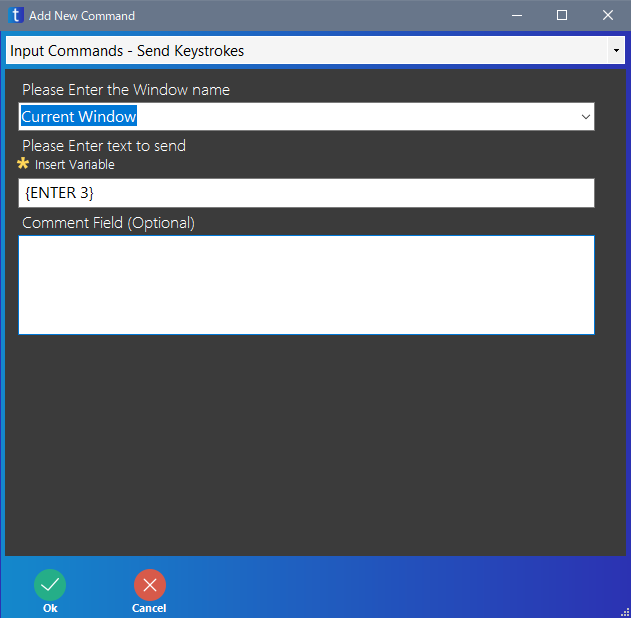Click the yellow asterisk Insert Variable icon
The width and height of the screenshot is (631, 618).
point(24,164)
